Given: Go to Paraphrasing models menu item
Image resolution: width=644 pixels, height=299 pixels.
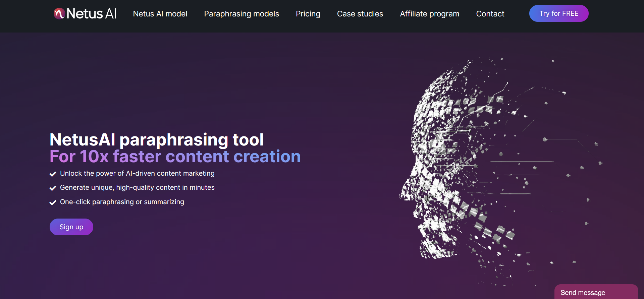Looking at the screenshot, I should [241, 14].
